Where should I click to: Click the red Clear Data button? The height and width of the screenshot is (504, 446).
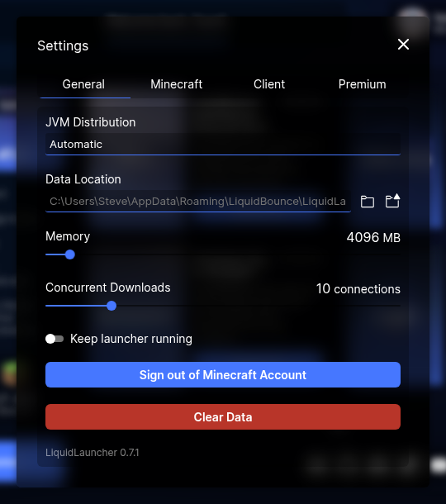click(223, 417)
